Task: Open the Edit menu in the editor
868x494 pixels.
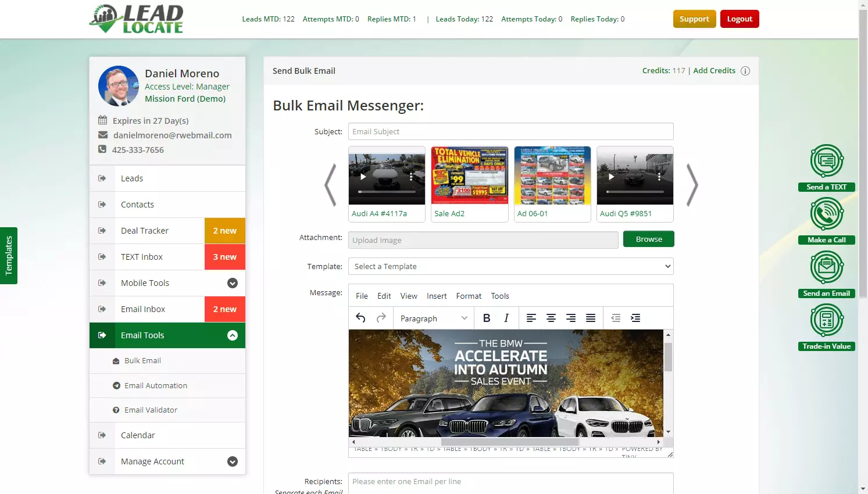Action: point(384,296)
